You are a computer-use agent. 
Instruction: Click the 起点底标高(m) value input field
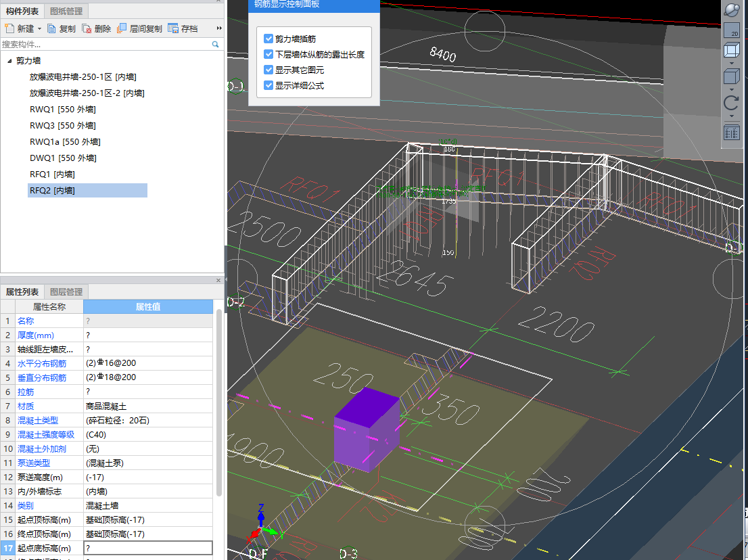(x=148, y=548)
